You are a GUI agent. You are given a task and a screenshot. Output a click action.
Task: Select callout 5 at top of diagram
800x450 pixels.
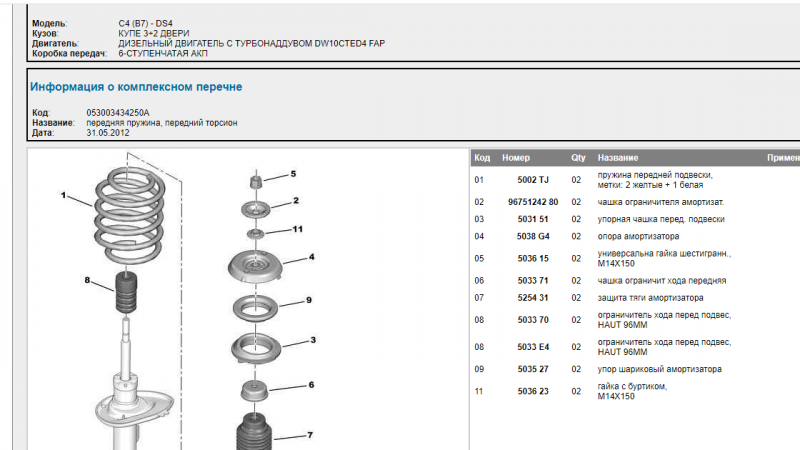293,174
